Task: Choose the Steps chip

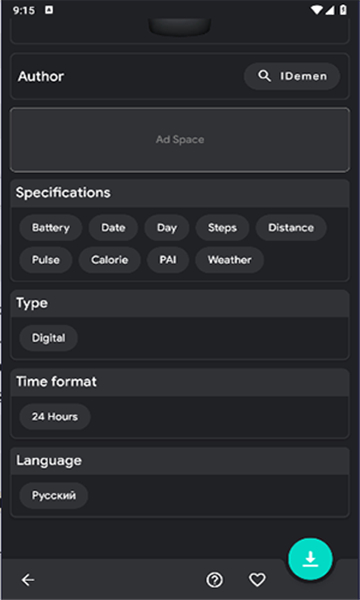Action: 222,228
